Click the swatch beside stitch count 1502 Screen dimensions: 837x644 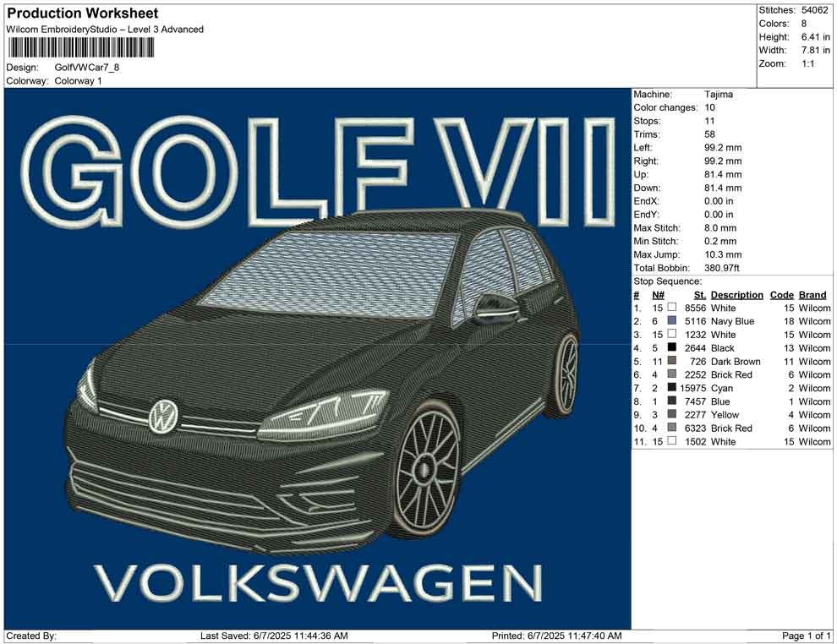(671, 440)
